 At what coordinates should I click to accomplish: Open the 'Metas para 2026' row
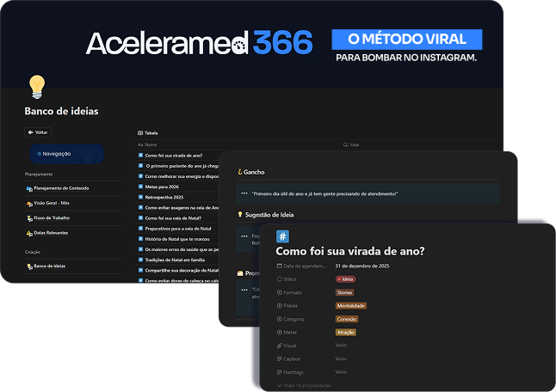tap(162, 187)
